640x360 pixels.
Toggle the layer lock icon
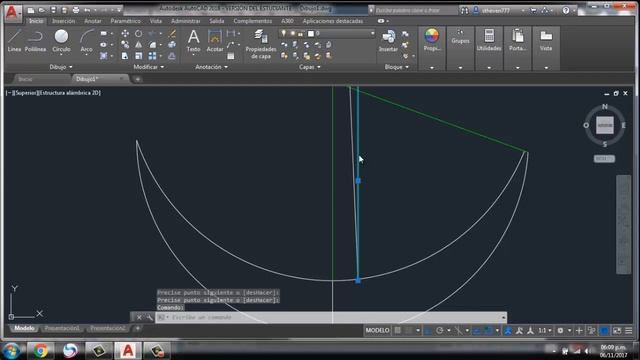300,33
